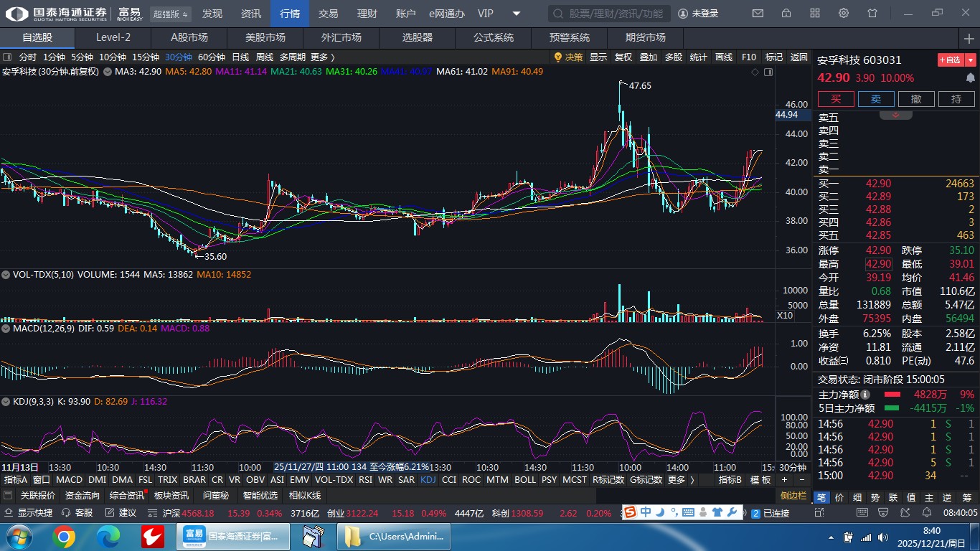Click the stock search input field
The height and width of the screenshot is (551, 980).
pyautogui.click(x=610, y=14)
